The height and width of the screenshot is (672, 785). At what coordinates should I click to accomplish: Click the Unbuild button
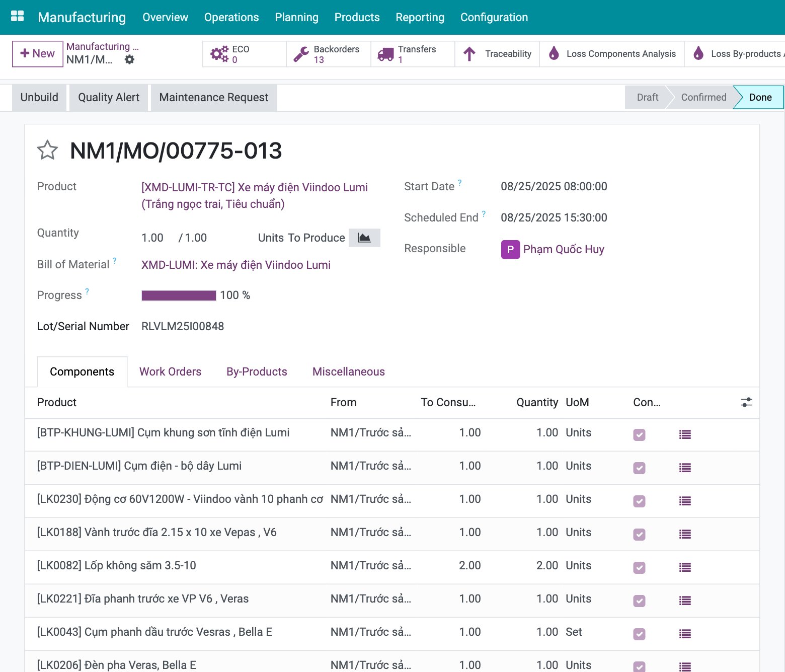pyautogui.click(x=39, y=97)
